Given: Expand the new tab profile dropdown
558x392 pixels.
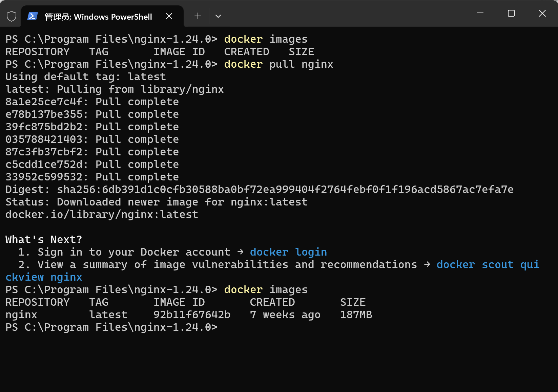Looking at the screenshot, I should (218, 16).
